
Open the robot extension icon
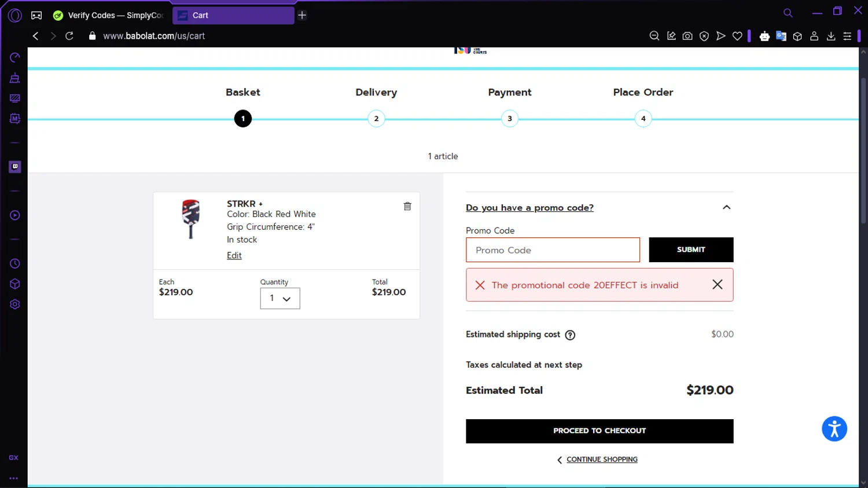tap(764, 36)
